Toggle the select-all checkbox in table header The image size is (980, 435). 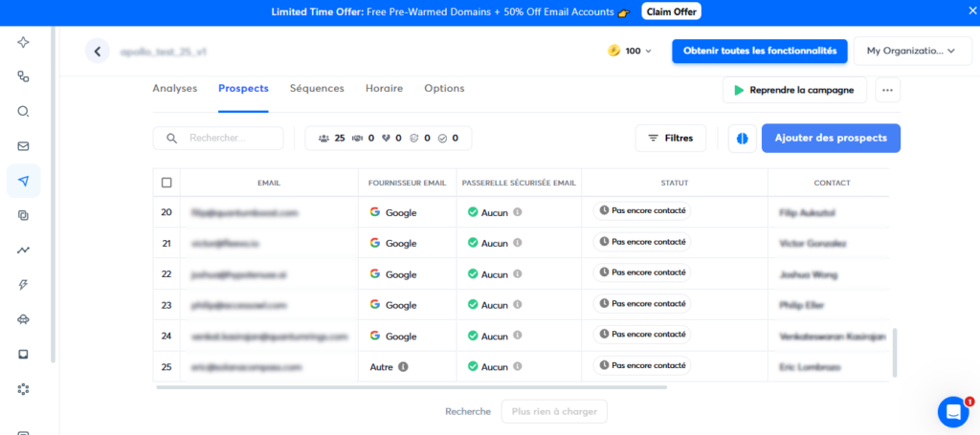coord(167,183)
